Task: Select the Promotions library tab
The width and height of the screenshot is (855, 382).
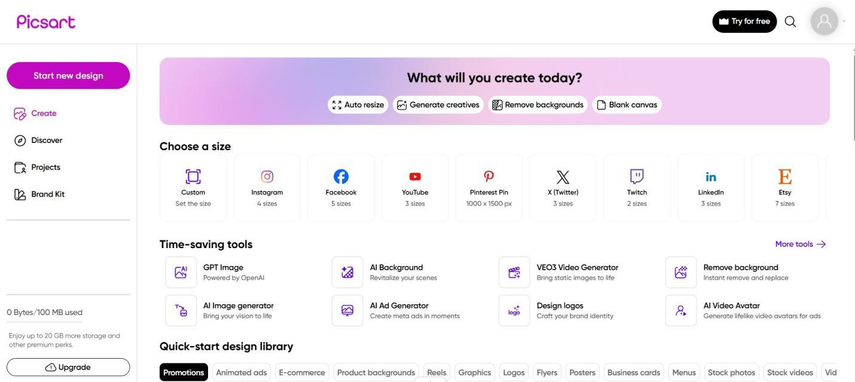Action: [184, 373]
